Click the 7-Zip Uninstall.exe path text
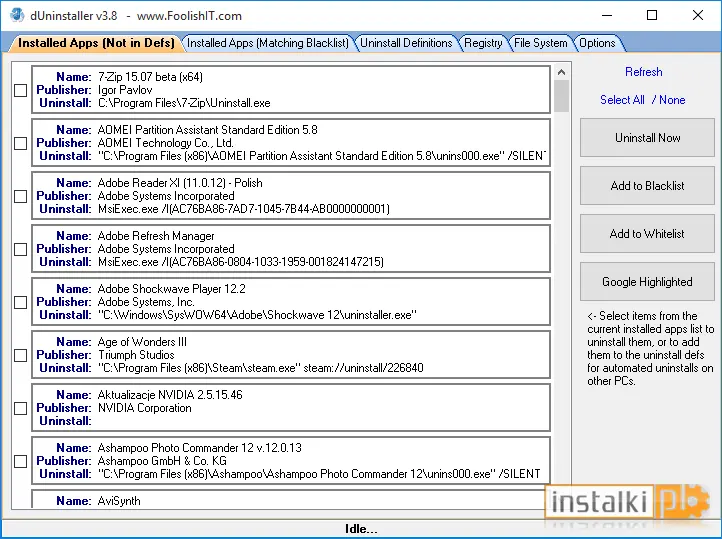 point(184,103)
